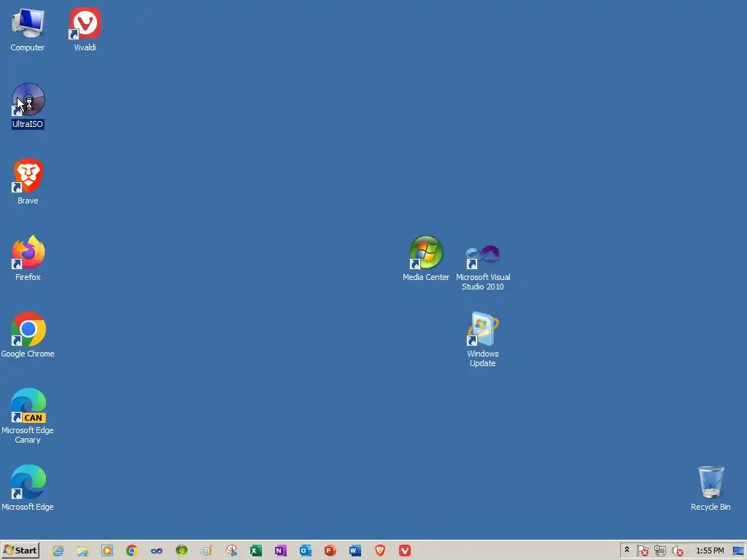Select the Firefox desktop shortcut

(28, 258)
